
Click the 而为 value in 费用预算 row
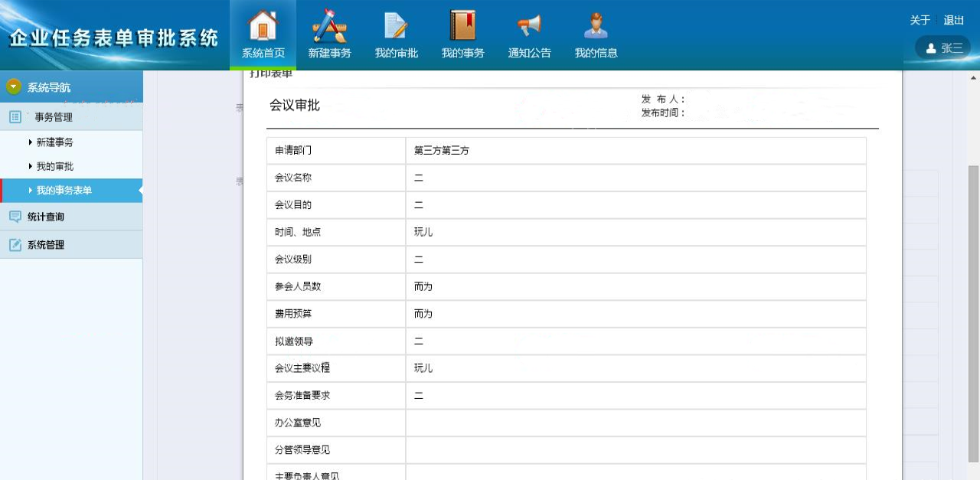(x=423, y=314)
